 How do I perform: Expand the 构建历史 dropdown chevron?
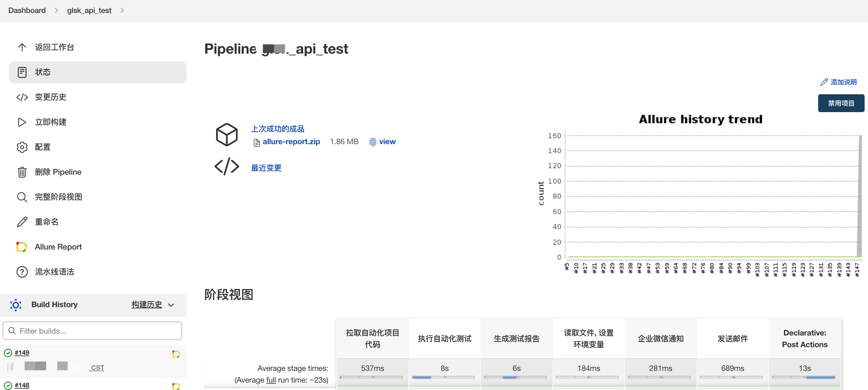pos(171,305)
